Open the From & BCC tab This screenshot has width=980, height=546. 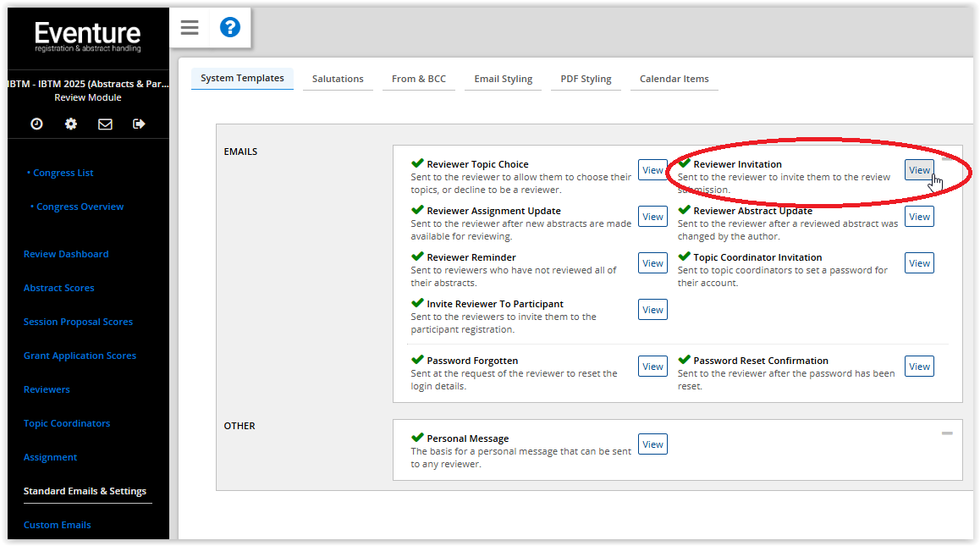click(x=419, y=79)
